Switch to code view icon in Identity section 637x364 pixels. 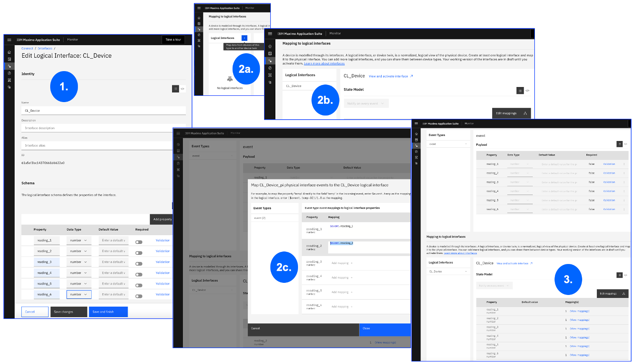[182, 89]
